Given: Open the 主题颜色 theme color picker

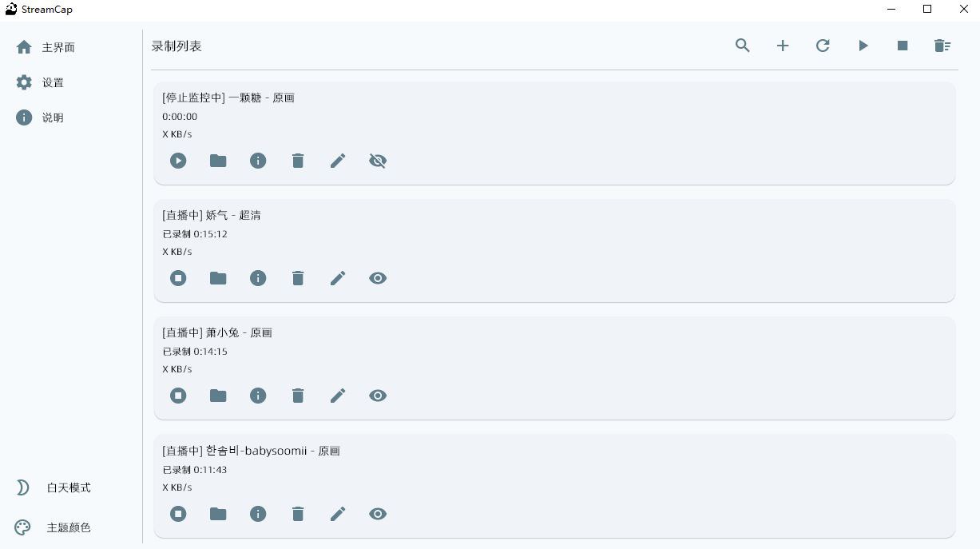Looking at the screenshot, I should 69,527.
